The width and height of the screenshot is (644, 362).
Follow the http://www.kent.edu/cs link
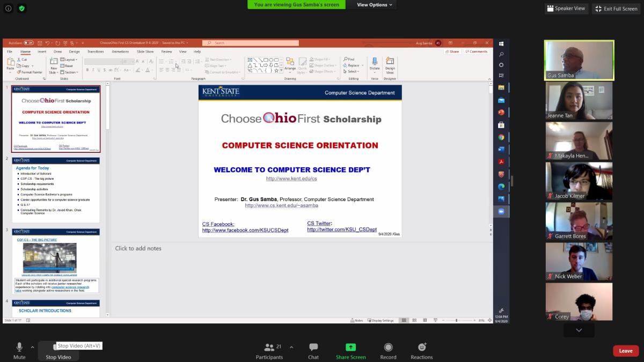291,179
